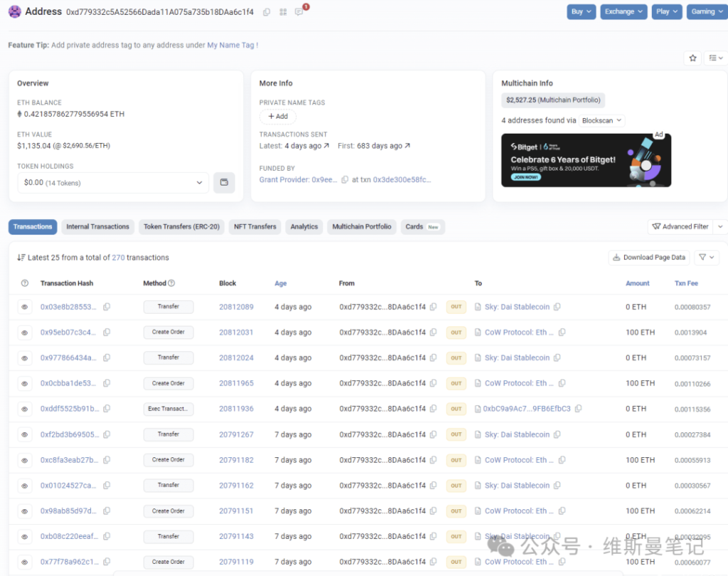
Task: Click the Amount column header
Action: (638, 283)
